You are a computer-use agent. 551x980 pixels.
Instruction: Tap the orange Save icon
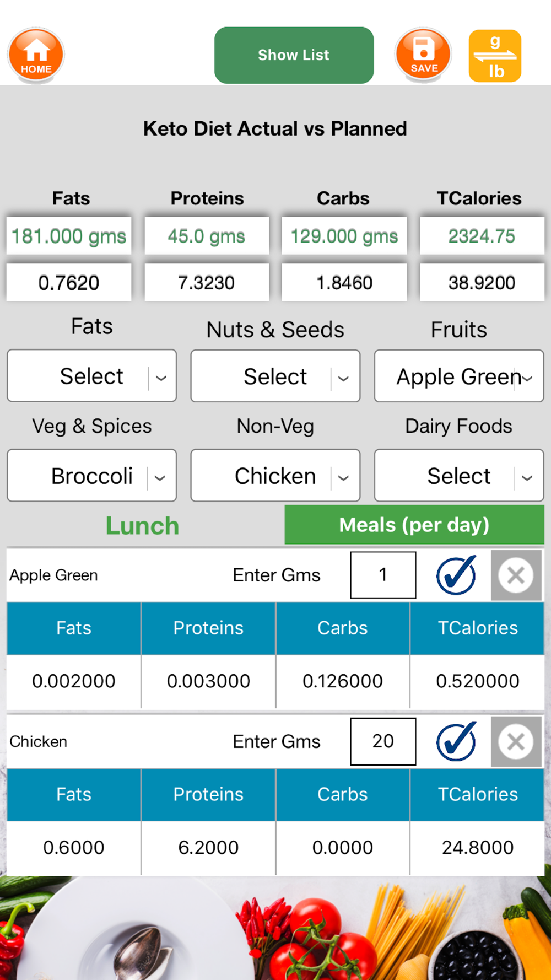tap(423, 55)
